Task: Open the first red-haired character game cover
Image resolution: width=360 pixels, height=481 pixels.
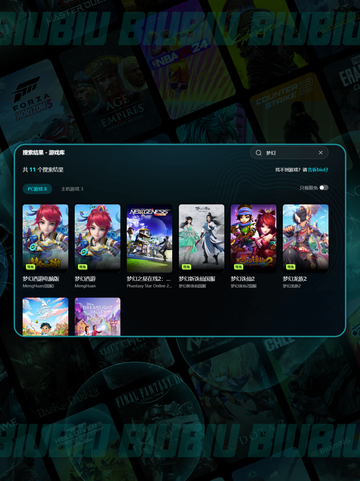Action: [45, 238]
